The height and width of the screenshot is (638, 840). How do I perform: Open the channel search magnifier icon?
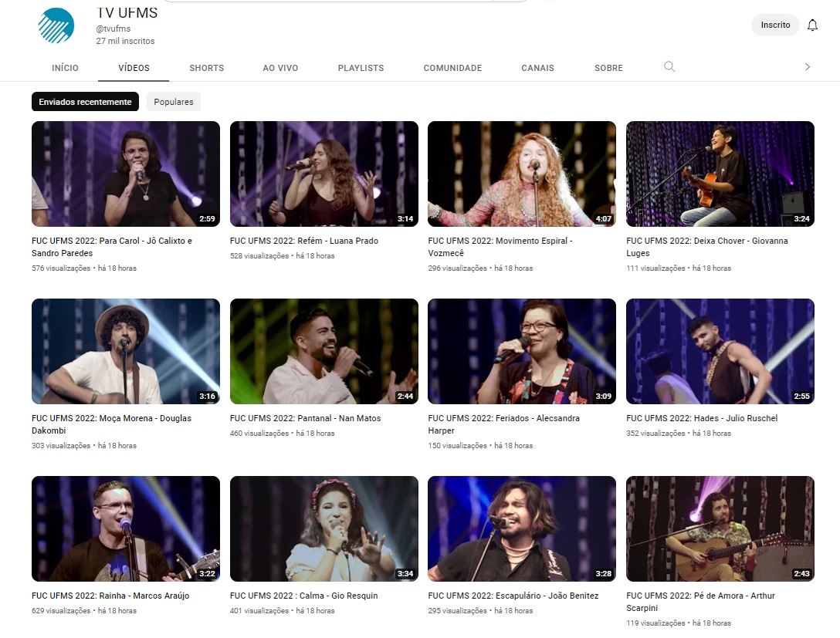[x=669, y=67]
